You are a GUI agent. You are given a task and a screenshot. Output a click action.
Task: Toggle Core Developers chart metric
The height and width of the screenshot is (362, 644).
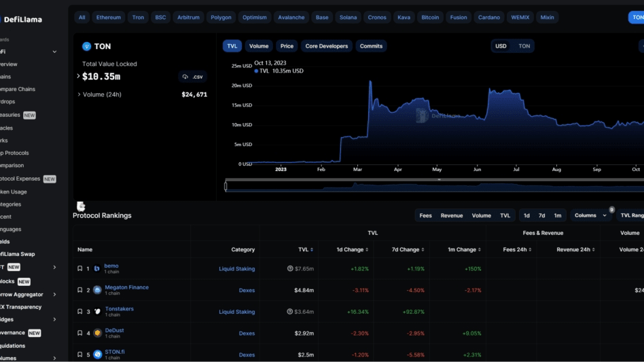327,46
